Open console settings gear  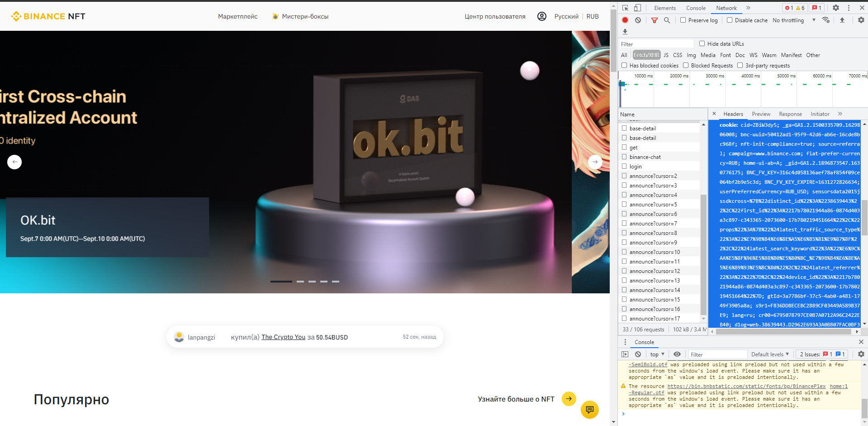click(861, 354)
